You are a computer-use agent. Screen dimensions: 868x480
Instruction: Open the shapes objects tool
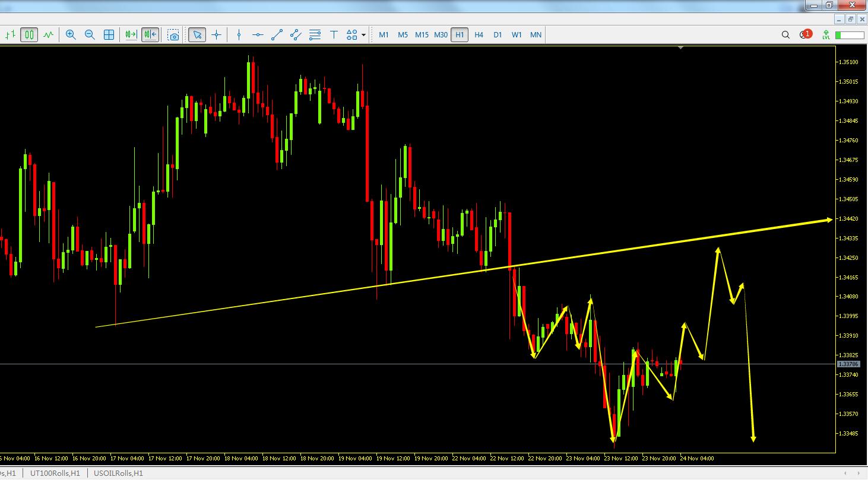click(352, 35)
